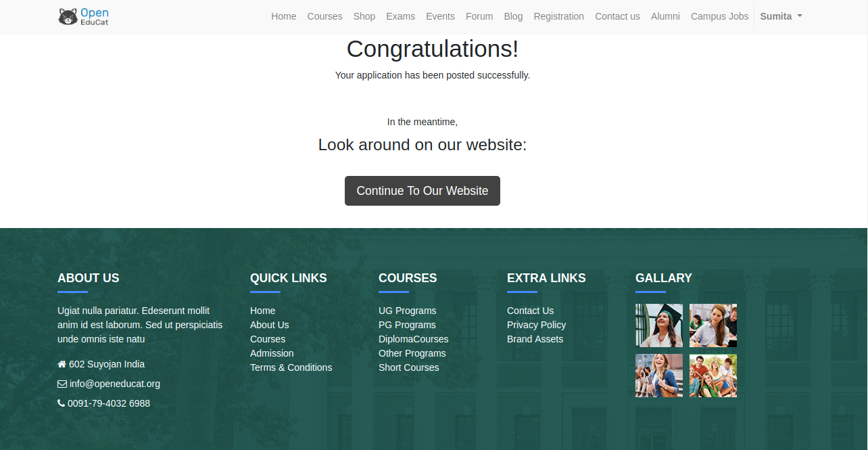The width and height of the screenshot is (868, 450).
Task: Open Terms & Conditions quick link
Action: [x=291, y=367]
